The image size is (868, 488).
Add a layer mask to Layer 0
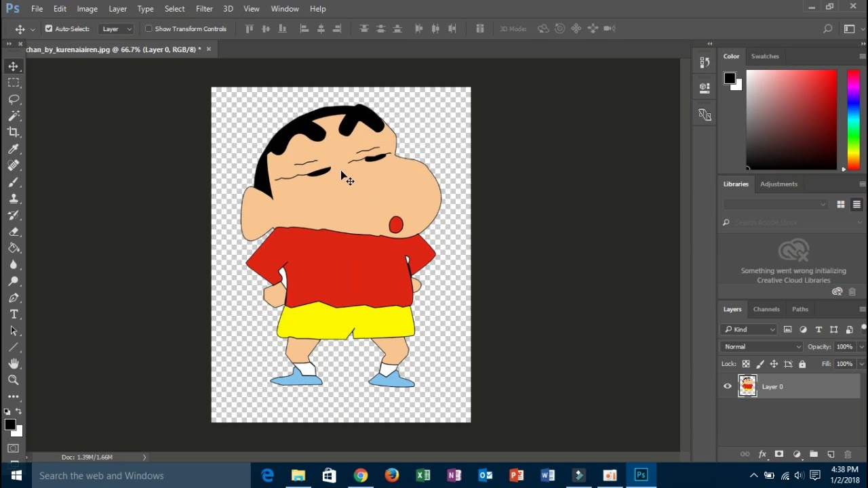(779, 454)
